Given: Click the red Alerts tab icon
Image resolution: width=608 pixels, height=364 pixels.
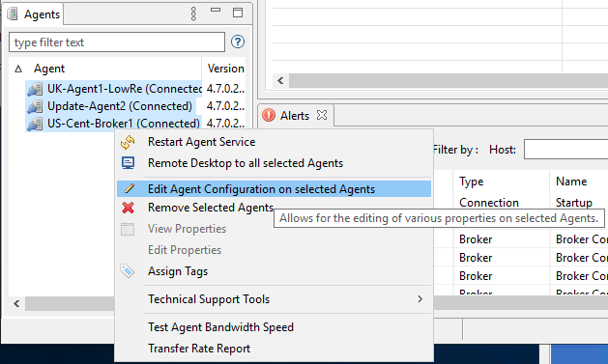Looking at the screenshot, I should coord(269,116).
